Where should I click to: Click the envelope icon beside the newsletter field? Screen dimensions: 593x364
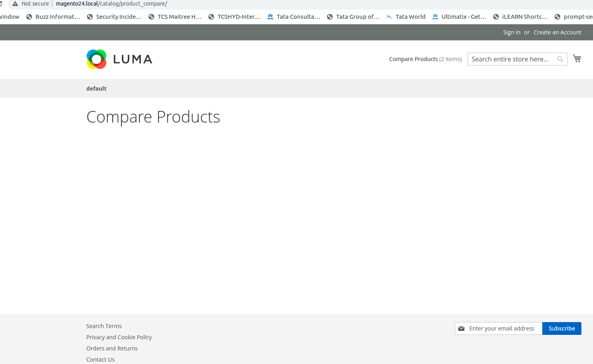coord(462,328)
